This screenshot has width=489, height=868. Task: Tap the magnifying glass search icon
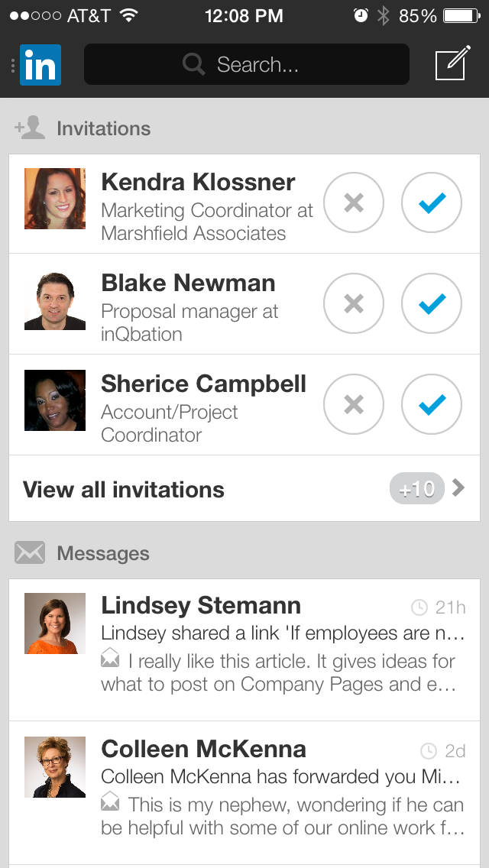195,65
